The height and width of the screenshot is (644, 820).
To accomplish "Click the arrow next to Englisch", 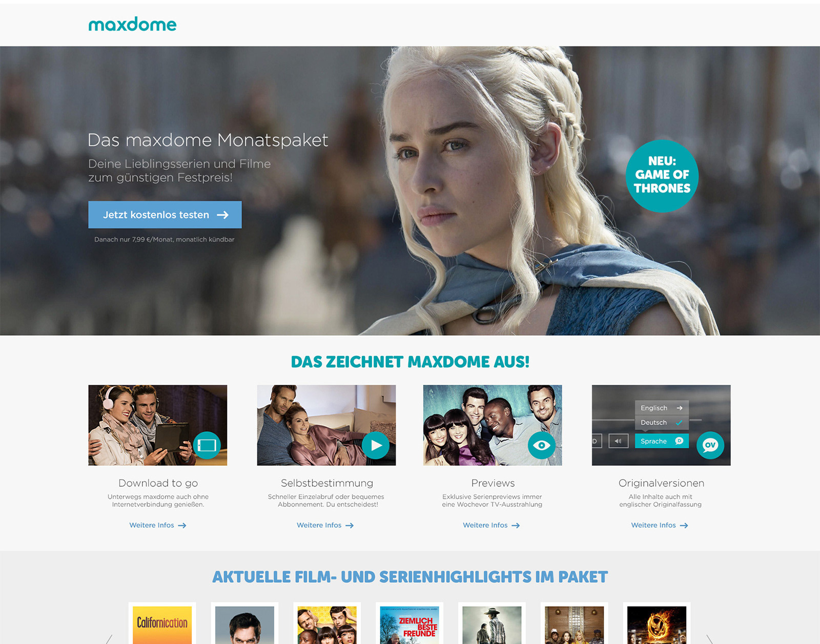I will click(x=680, y=408).
